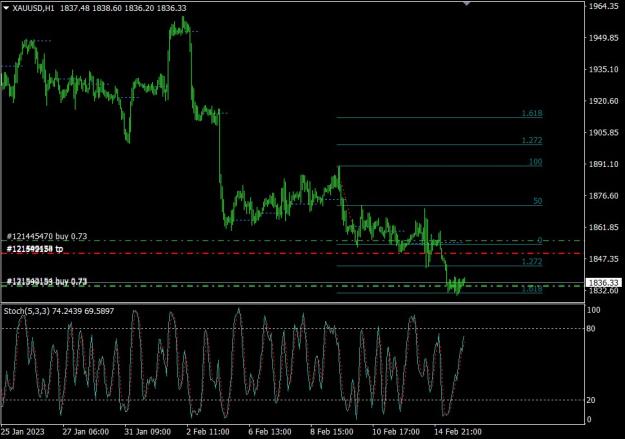The width and height of the screenshot is (625, 439).
Task: Select the Fibonacci 50 level label
Action: click(538, 201)
